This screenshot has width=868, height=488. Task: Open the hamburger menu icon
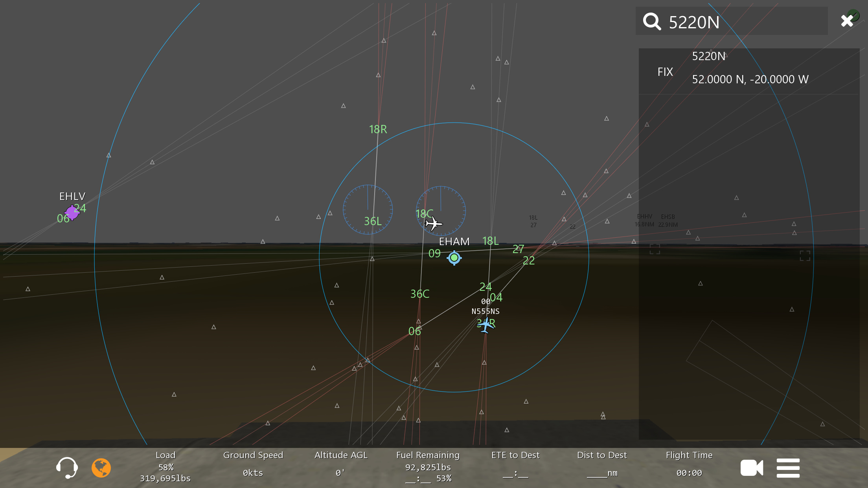pyautogui.click(x=788, y=468)
